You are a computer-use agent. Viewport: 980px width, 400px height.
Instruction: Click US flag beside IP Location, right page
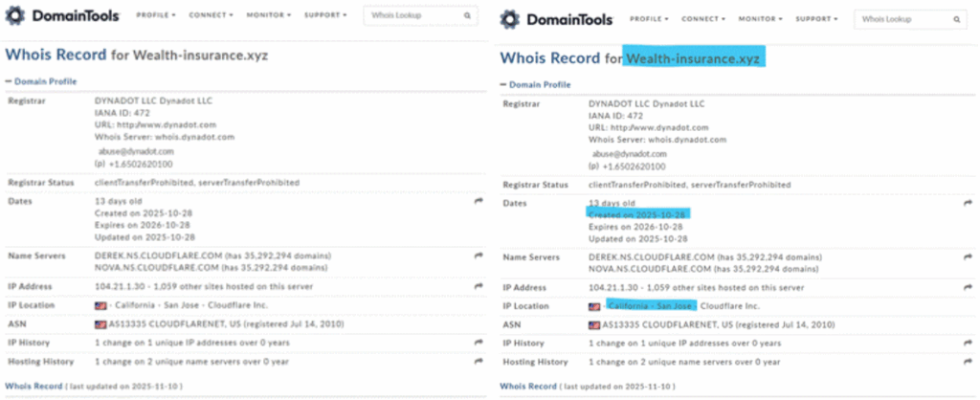point(595,307)
